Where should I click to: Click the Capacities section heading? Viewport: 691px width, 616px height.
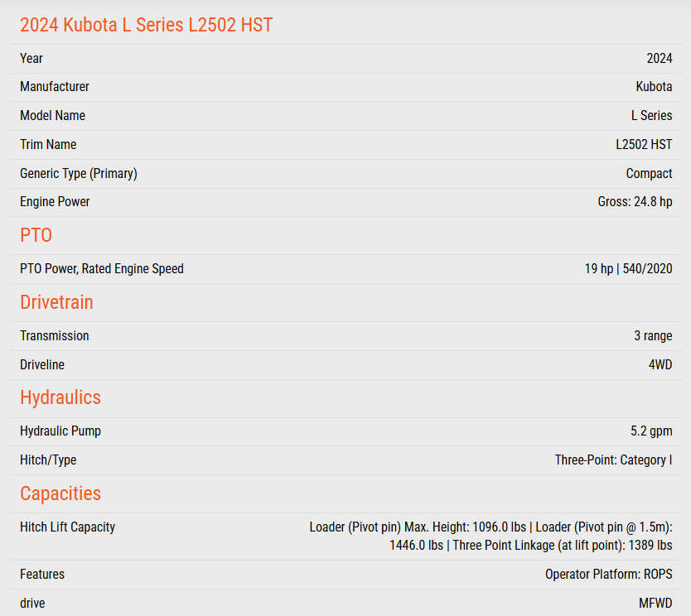tap(60, 493)
